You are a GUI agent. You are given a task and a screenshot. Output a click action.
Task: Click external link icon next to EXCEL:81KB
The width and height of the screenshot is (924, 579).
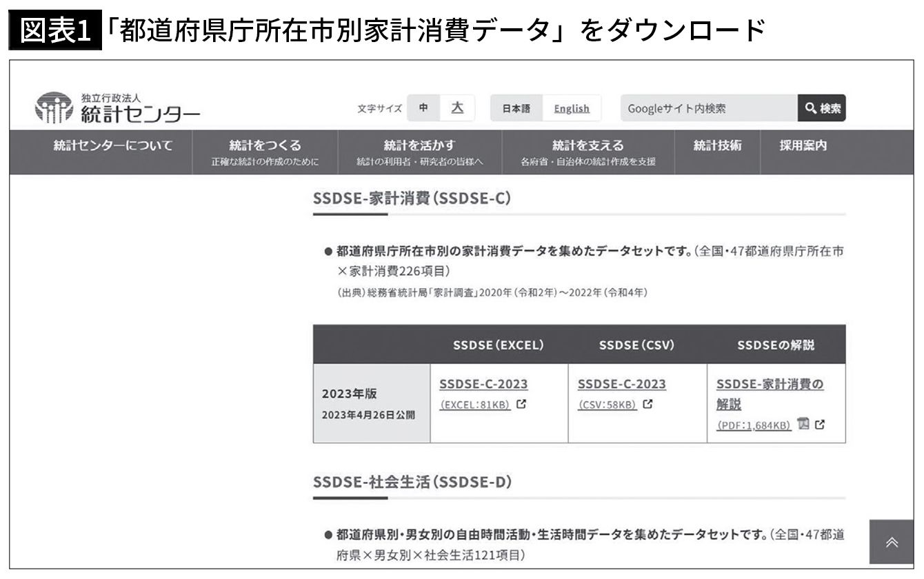[x=521, y=405]
